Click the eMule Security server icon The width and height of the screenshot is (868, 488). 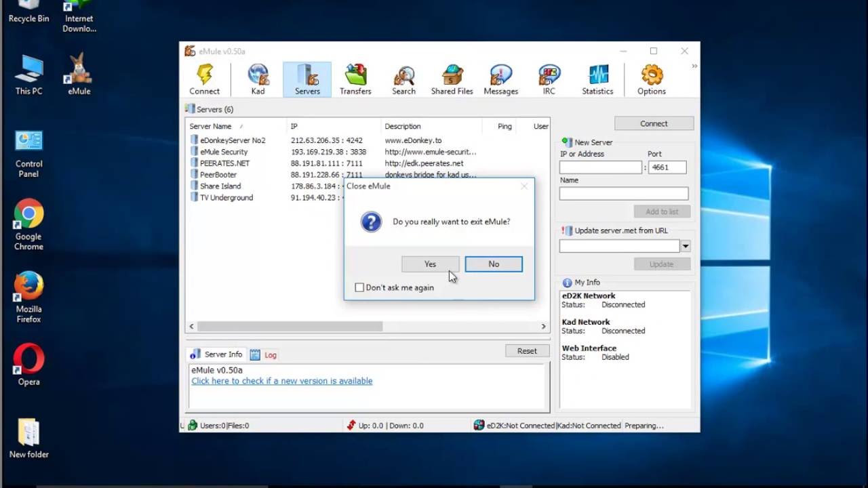click(x=194, y=152)
